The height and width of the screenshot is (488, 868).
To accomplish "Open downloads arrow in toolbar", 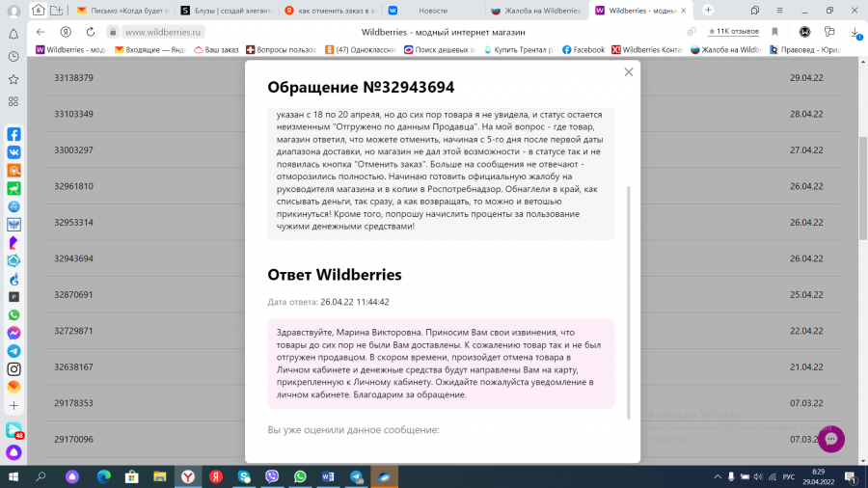I will coord(855,33).
